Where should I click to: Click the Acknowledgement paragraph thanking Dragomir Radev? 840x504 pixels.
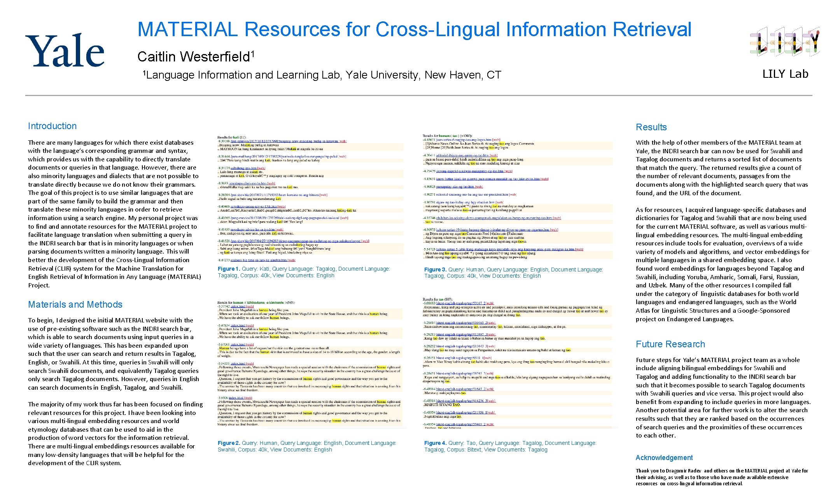[x=721, y=477]
